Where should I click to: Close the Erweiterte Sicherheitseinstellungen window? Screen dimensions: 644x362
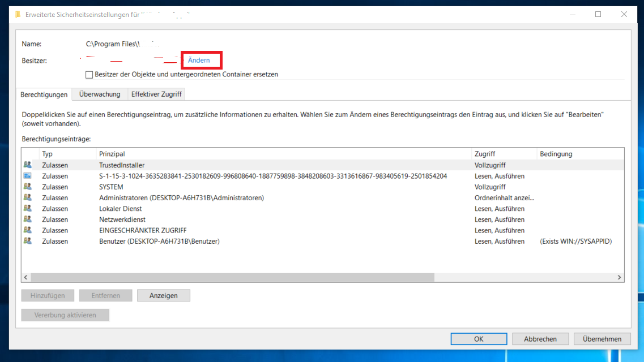pyautogui.click(x=624, y=14)
